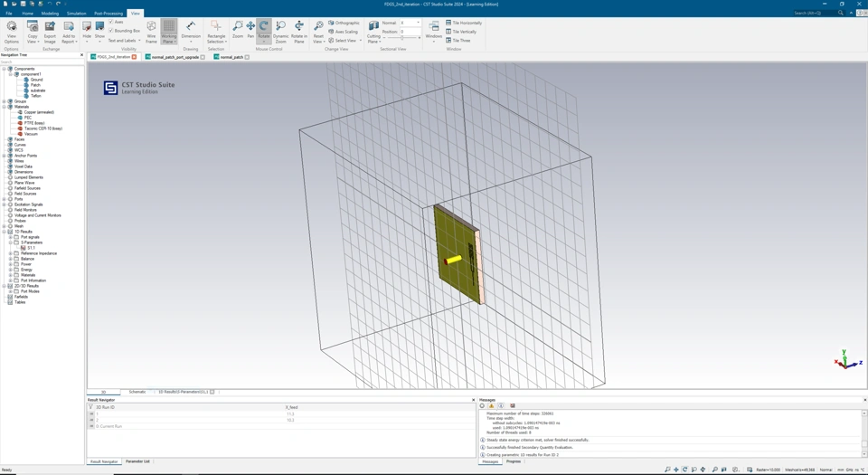Switch to the Progress tab
Screen dimensions: 868x475
tap(514, 461)
